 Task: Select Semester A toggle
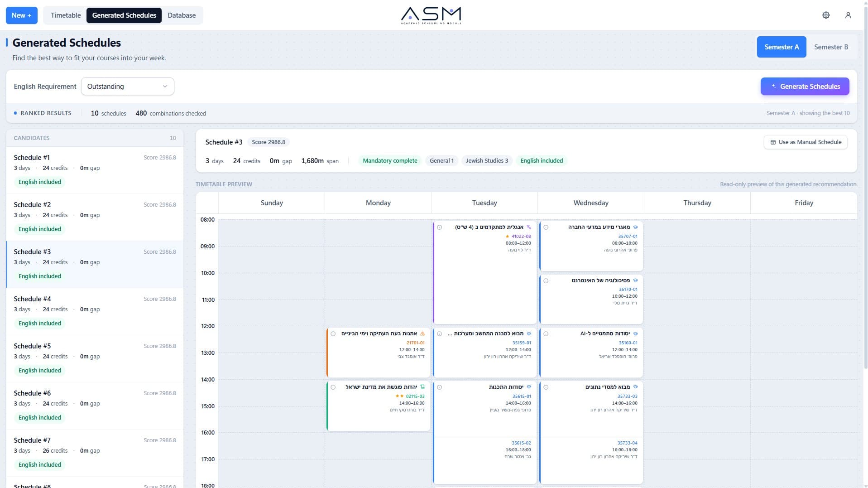[782, 47]
